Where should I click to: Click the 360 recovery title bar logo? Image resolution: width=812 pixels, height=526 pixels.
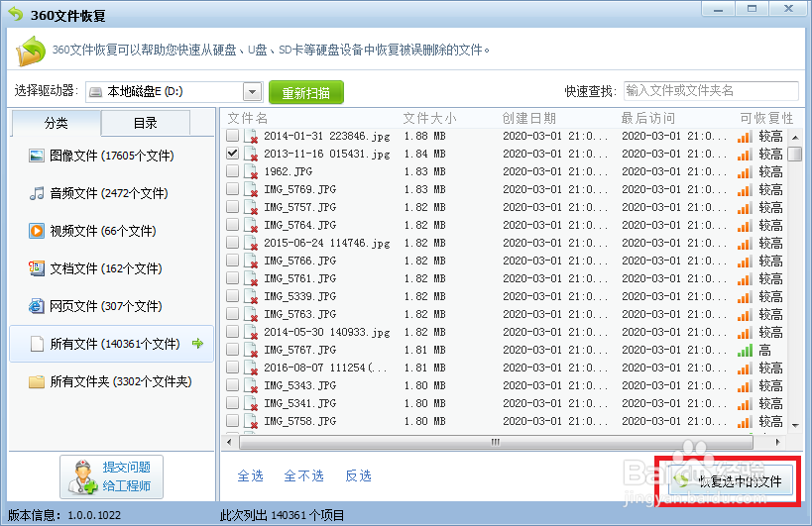point(16,14)
